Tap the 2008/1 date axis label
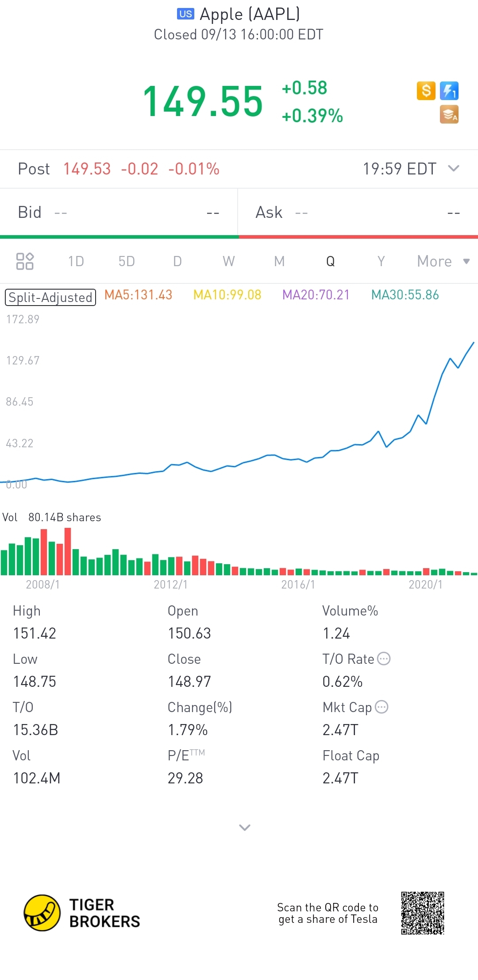This screenshot has width=478, height=980. [42, 585]
